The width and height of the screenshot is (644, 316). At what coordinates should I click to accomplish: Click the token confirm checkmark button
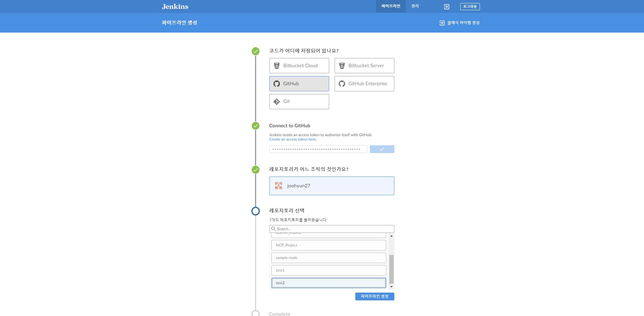382,149
